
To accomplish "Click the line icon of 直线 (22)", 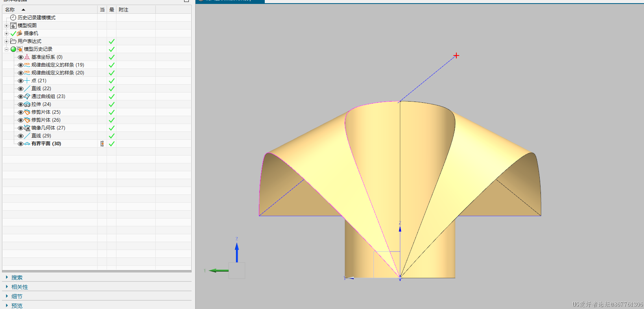I will (27, 89).
